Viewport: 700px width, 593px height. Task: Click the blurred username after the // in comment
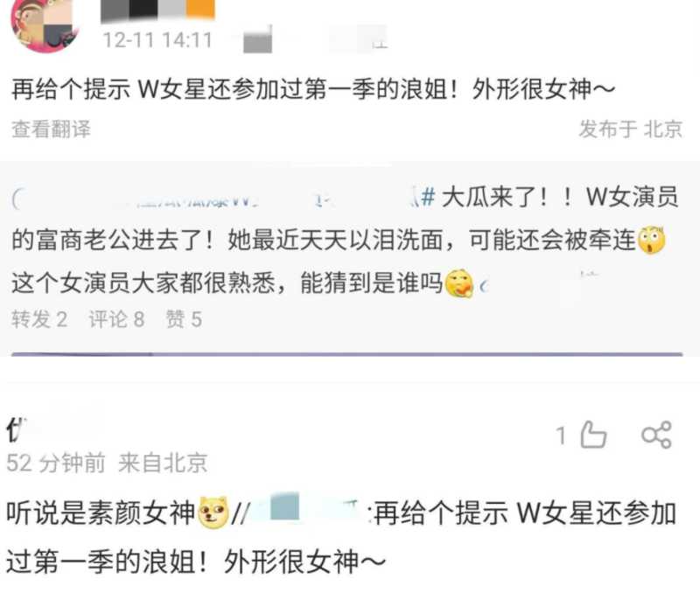tap(308, 511)
